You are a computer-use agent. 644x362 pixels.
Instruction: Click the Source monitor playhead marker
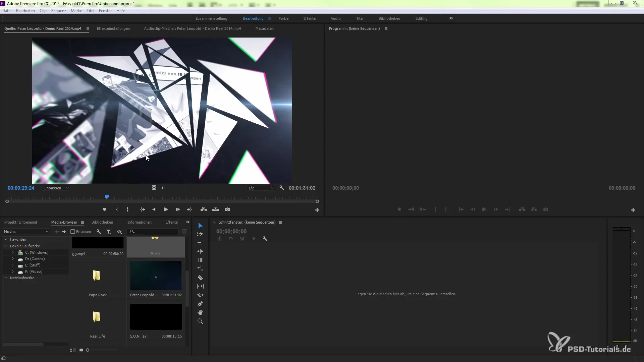click(107, 197)
